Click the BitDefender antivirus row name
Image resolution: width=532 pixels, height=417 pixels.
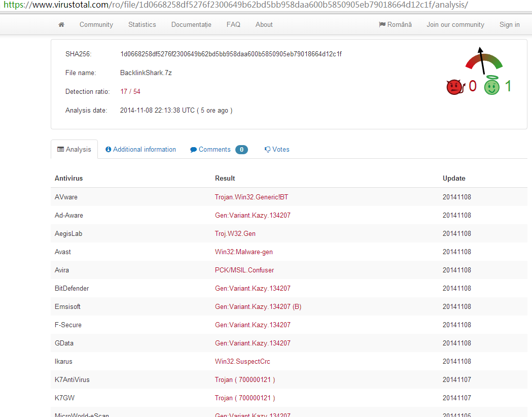click(x=72, y=289)
